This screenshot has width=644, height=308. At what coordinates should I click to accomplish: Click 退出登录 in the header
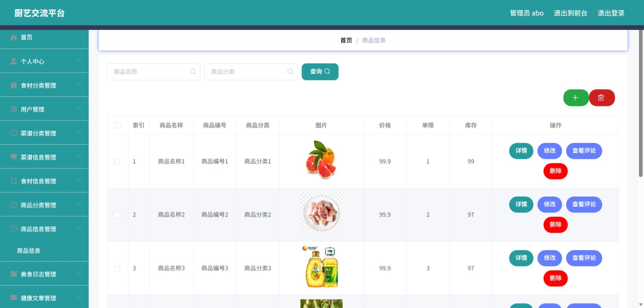(611, 13)
